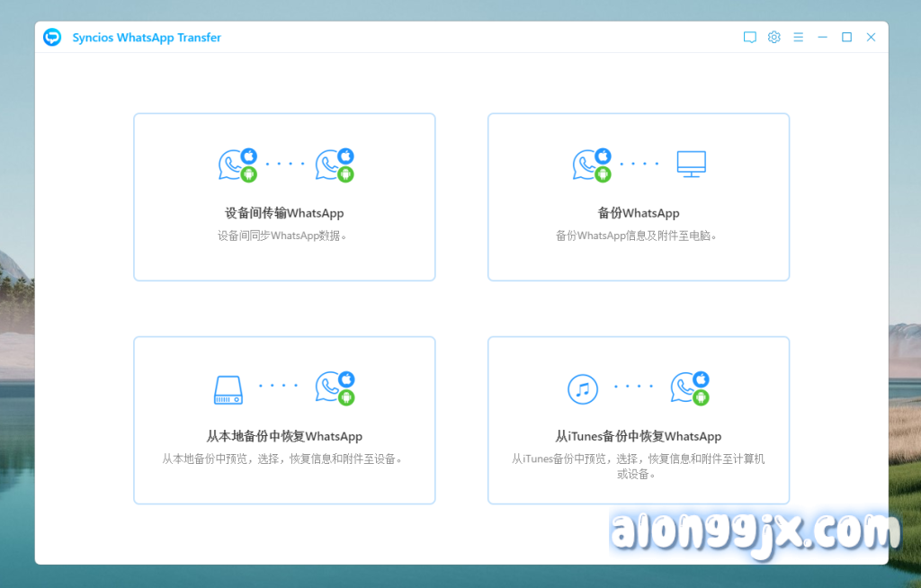
Task: Click the Syncios logo in the title bar
Action: coord(52,37)
